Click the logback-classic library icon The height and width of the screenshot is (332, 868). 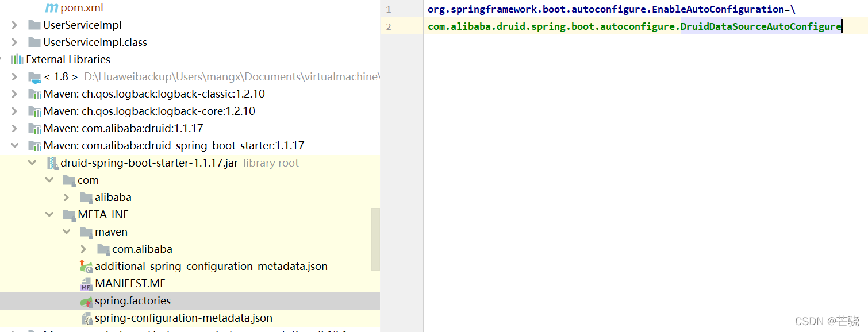34,94
